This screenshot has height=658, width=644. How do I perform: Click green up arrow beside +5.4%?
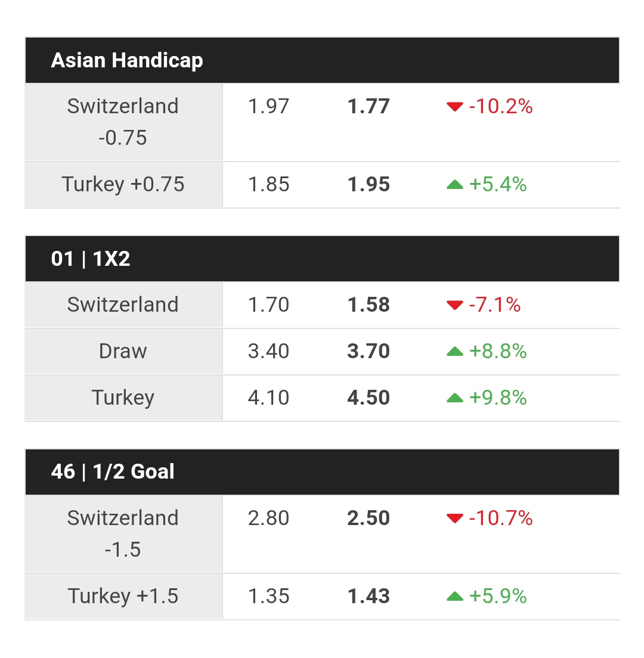coord(455,185)
